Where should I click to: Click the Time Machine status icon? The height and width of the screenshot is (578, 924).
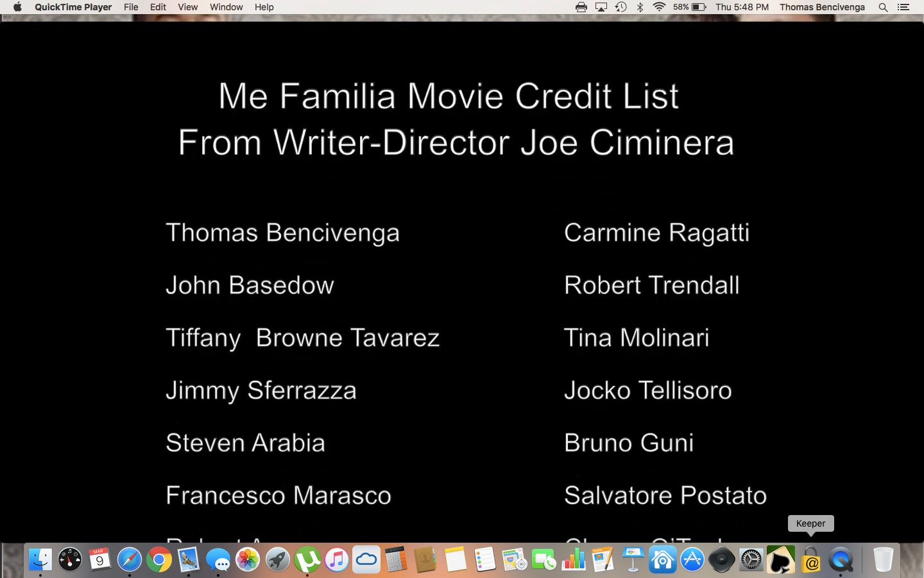click(620, 7)
